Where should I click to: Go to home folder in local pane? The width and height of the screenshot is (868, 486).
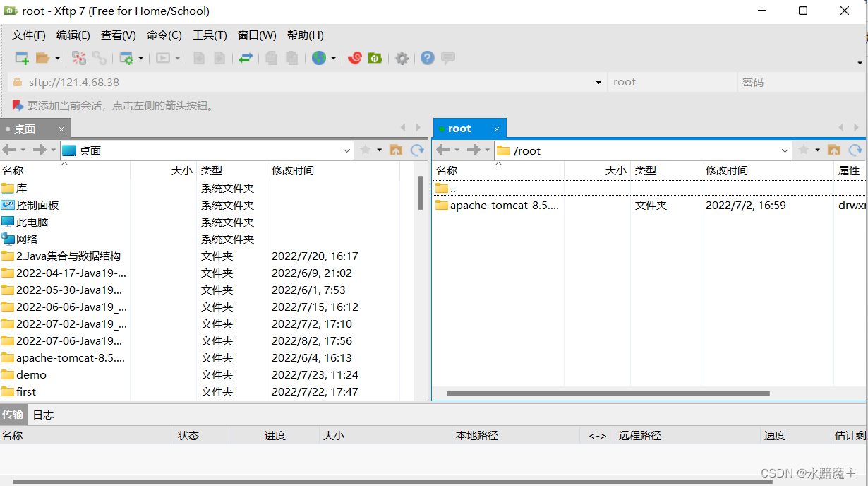[396, 150]
